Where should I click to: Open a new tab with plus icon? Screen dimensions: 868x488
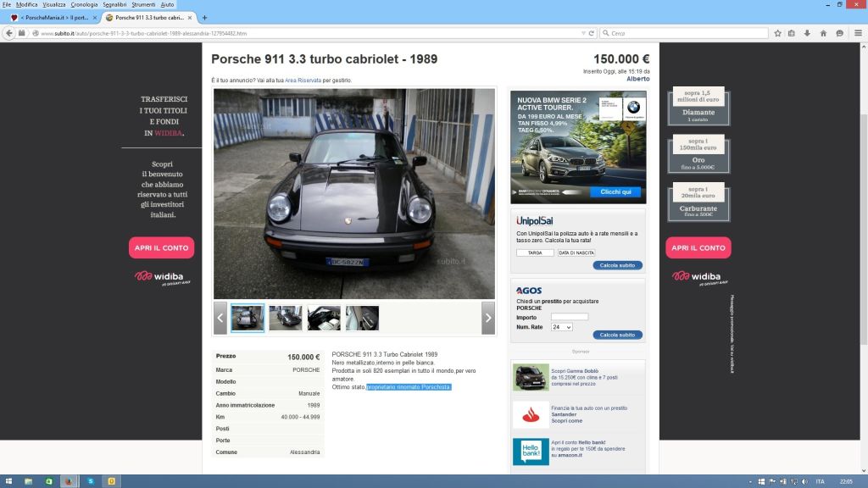tap(204, 18)
